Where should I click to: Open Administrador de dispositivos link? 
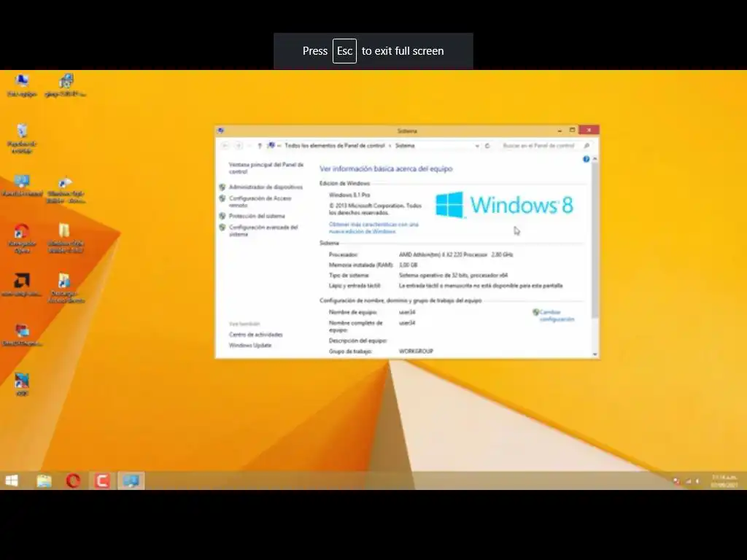tap(266, 187)
